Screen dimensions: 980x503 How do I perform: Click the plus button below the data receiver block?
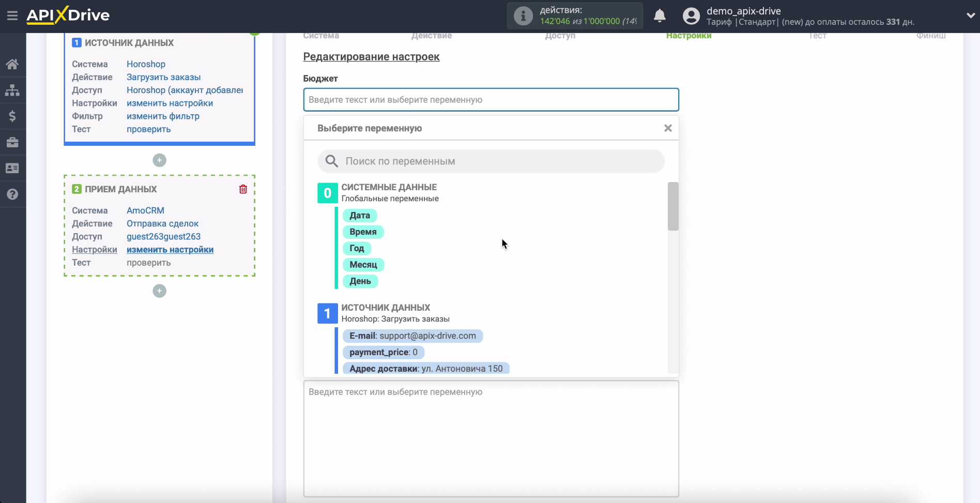point(159,291)
